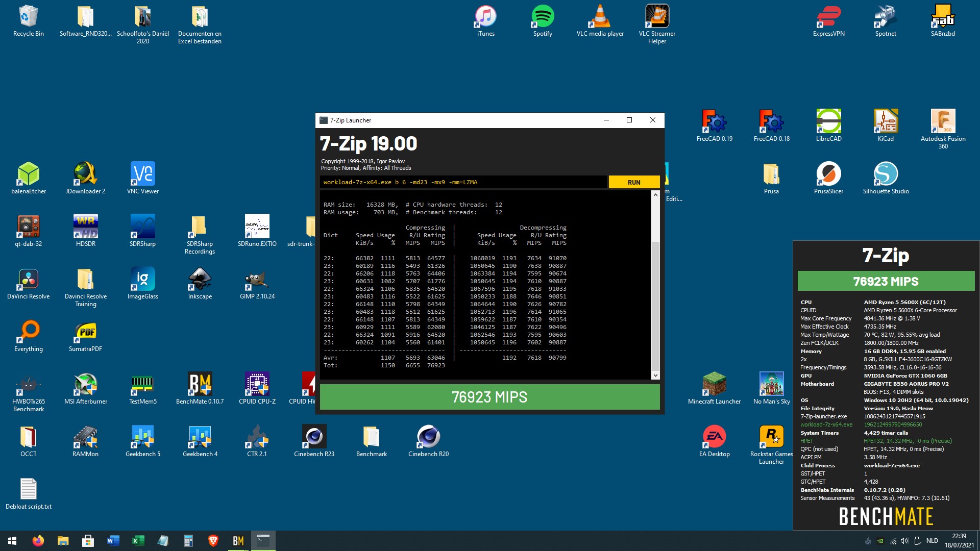Open Silhouette Studio shortcut

(886, 179)
